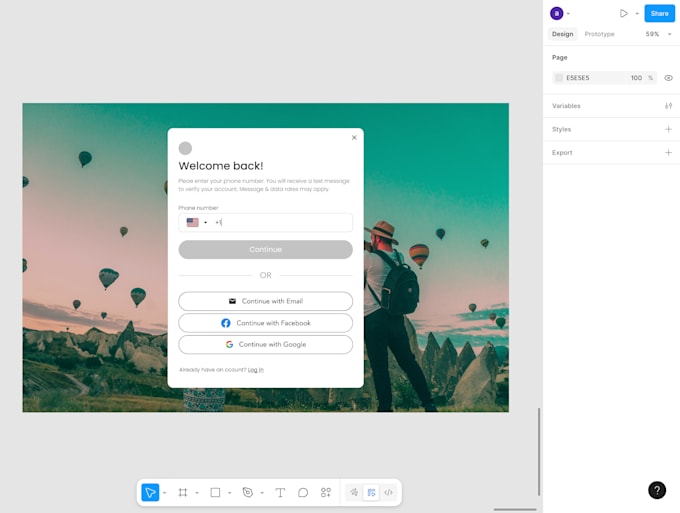This screenshot has height=513, width=680.
Task: Open shape tools dropdown arrow
Action: [x=229, y=493]
